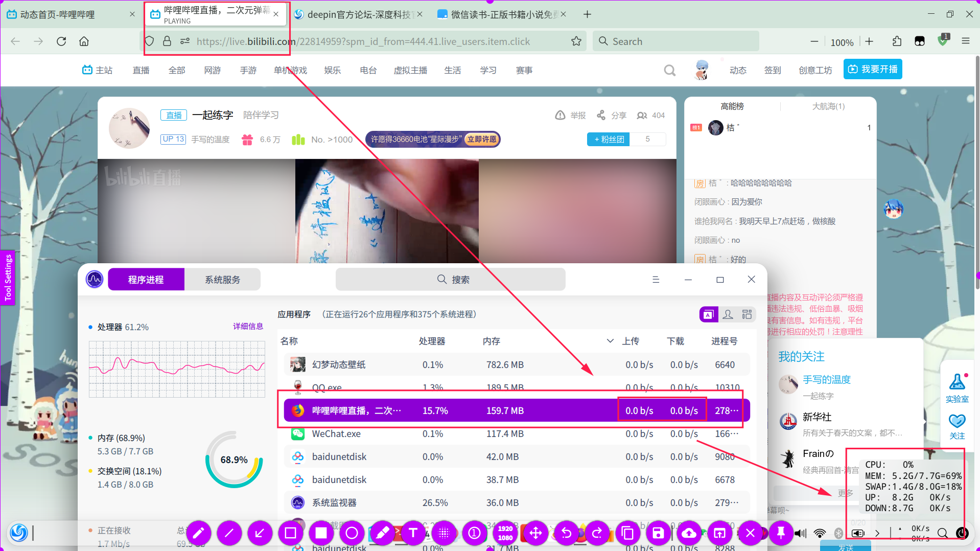Show my processes view
The width and height of the screenshot is (980, 551).
728,315
